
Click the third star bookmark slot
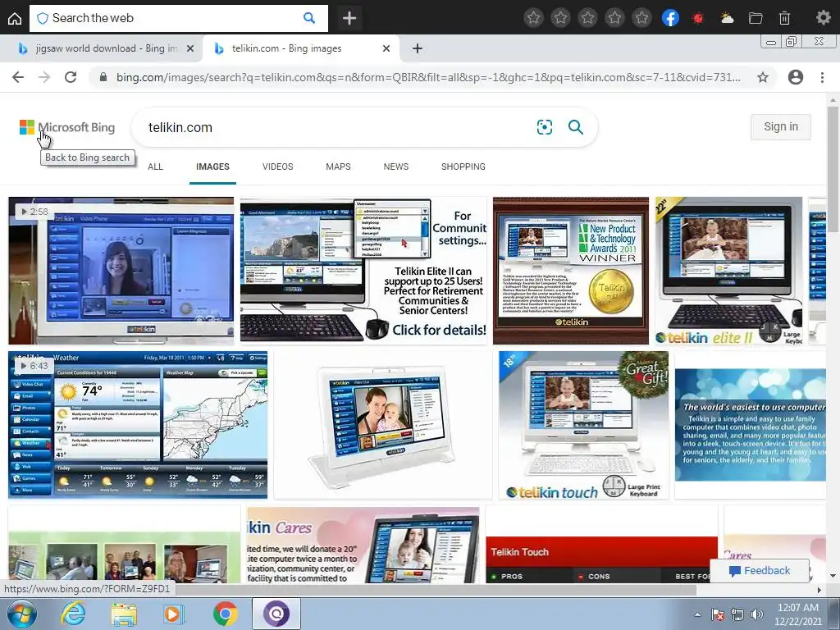[x=587, y=18]
